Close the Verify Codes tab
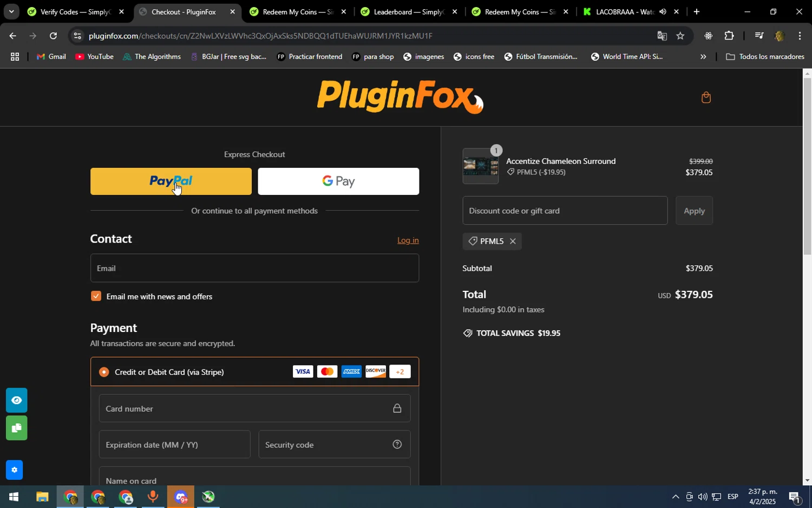Image resolution: width=812 pixels, height=508 pixels. click(x=121, y=12)
